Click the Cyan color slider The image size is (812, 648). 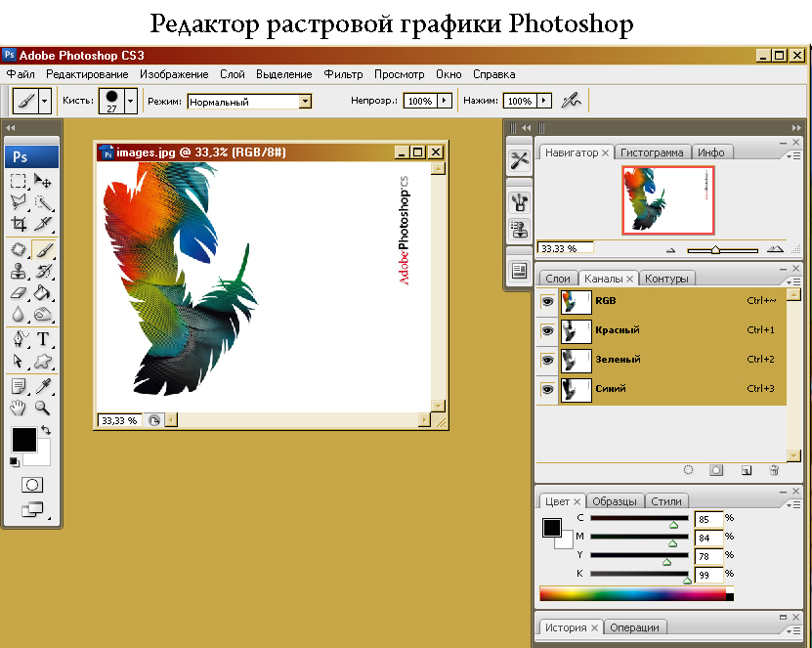pyautogui.click(x=639, y=519)
